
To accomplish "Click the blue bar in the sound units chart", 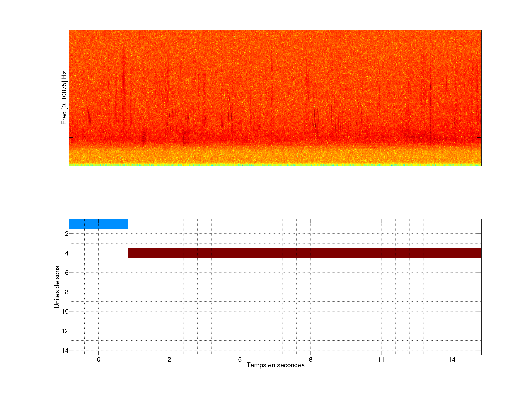I will pyautogui.click(x=98, y=224).
